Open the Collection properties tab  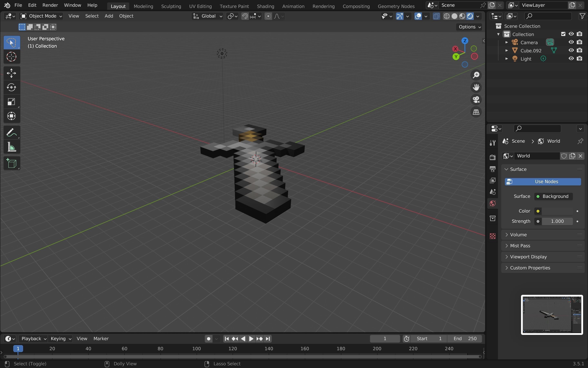(x=492, y=218)
